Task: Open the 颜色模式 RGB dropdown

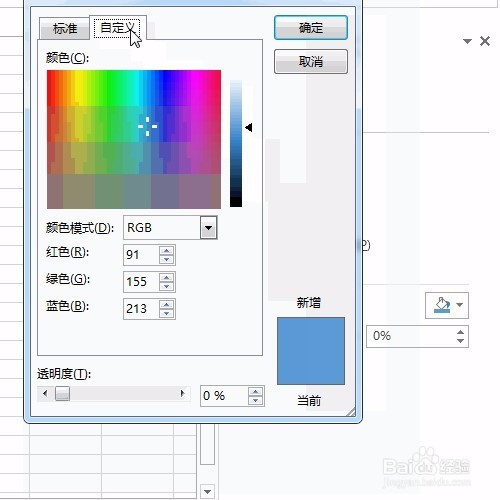Action: coord(209,228)
